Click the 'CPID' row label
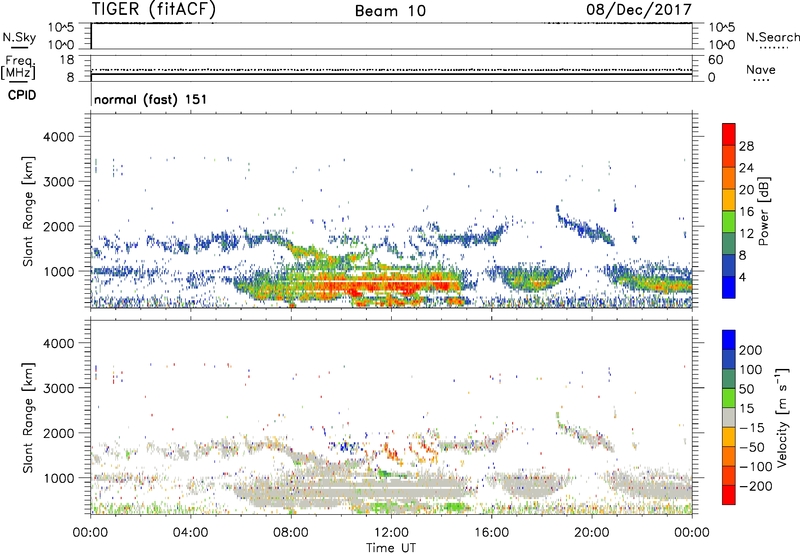Viewport: 800px width, 554px height. pos(22,95)
